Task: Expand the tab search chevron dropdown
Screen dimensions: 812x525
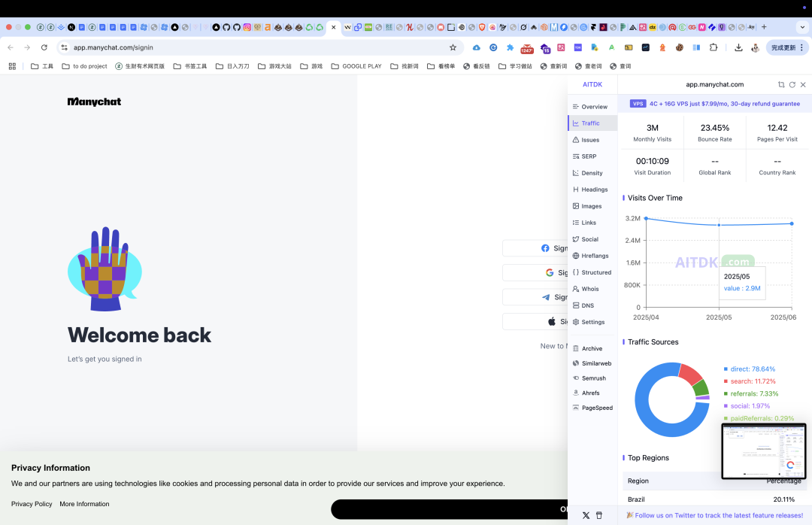Action: 802,28
